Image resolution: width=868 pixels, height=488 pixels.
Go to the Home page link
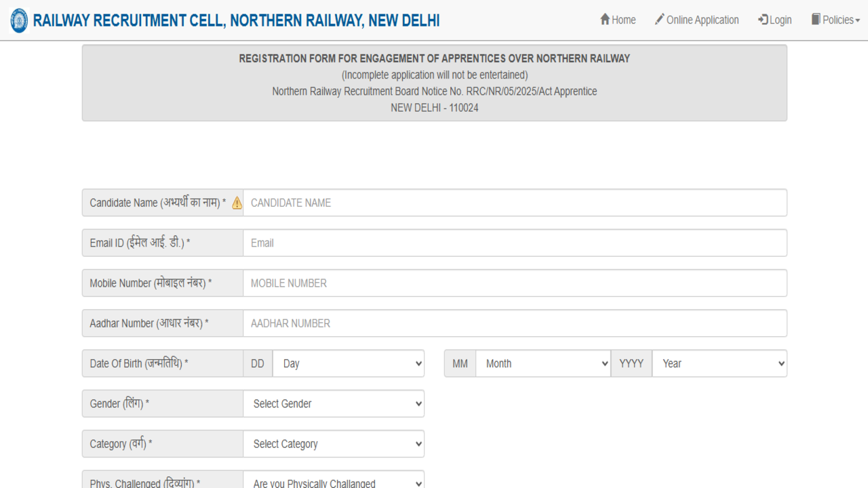[x=623, y=20]
